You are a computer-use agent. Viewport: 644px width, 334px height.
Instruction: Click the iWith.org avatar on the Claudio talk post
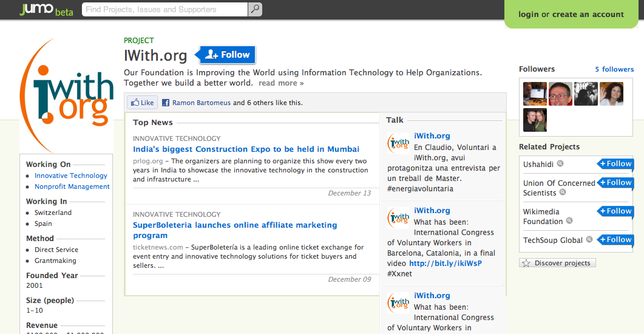pyautogui.click(x=398, y=143)
